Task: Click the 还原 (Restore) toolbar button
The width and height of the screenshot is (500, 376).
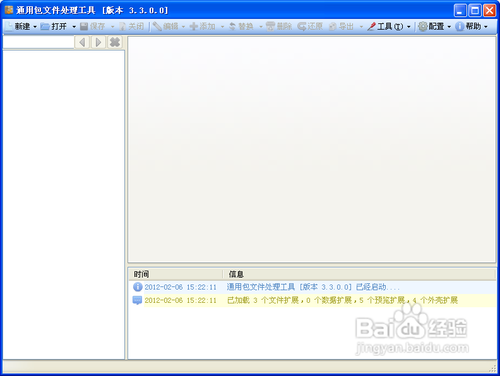Action: pyautogui.click(x=310, y=26)
